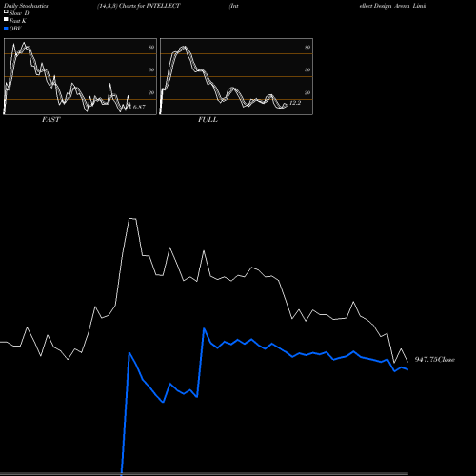Click the 'Daily Stochastics' title text
Image resolution: width=476 pixels, height=476 pixels.
(26, 6)
